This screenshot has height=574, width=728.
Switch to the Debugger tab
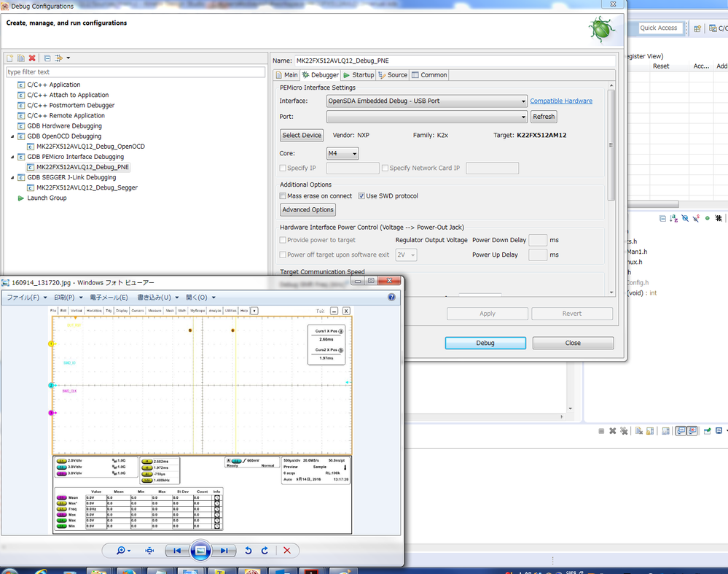click(x=321, y=75)
